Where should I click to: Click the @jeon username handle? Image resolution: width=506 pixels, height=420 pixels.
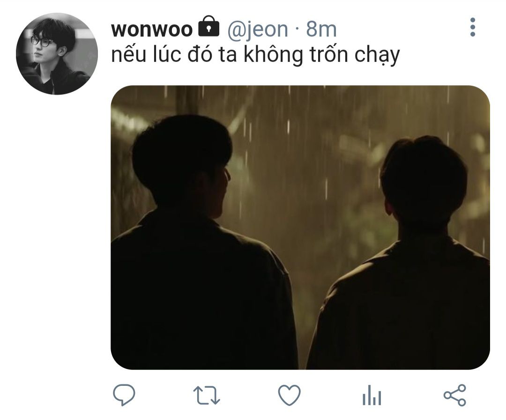tap(258, 29)
